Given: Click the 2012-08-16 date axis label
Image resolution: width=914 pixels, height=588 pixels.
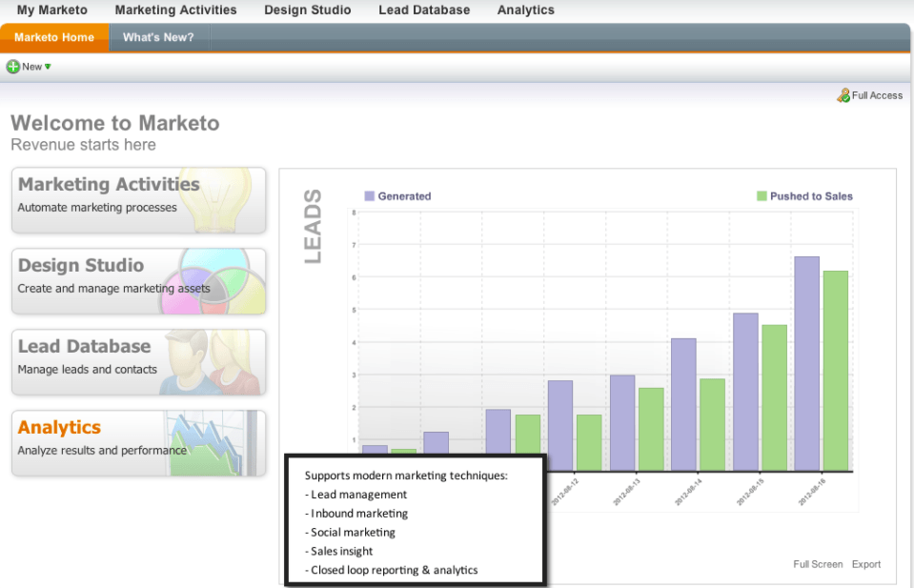Looking at the screenshot, I should pos(812,491).
